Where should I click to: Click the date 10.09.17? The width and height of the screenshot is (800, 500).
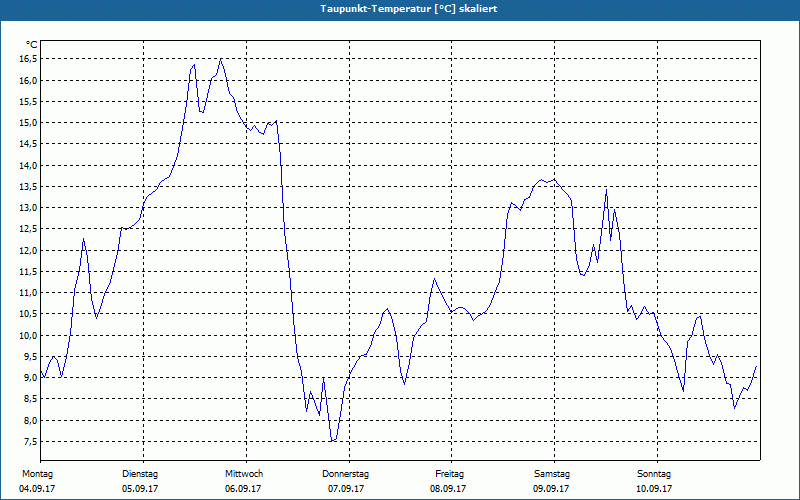coord(654,489)
